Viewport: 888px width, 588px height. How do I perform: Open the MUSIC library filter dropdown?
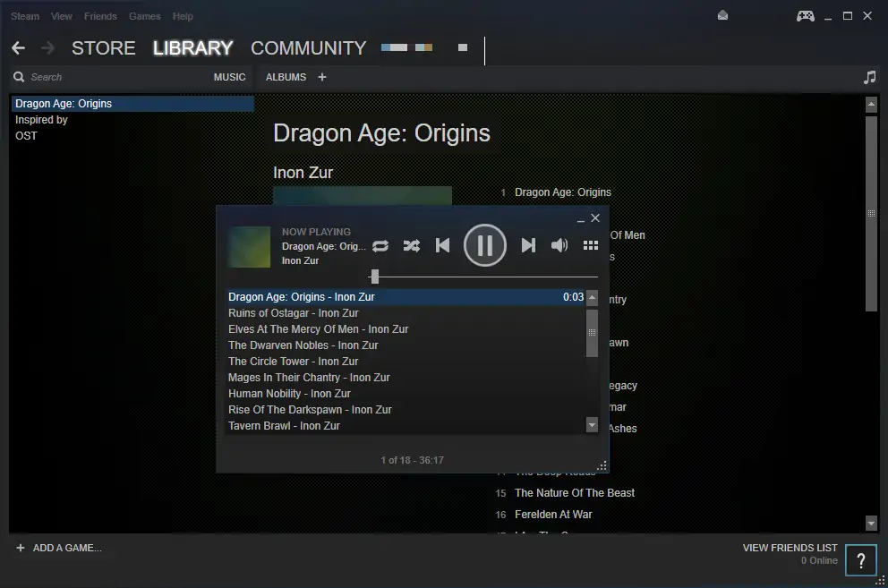[x=229, y=77]
